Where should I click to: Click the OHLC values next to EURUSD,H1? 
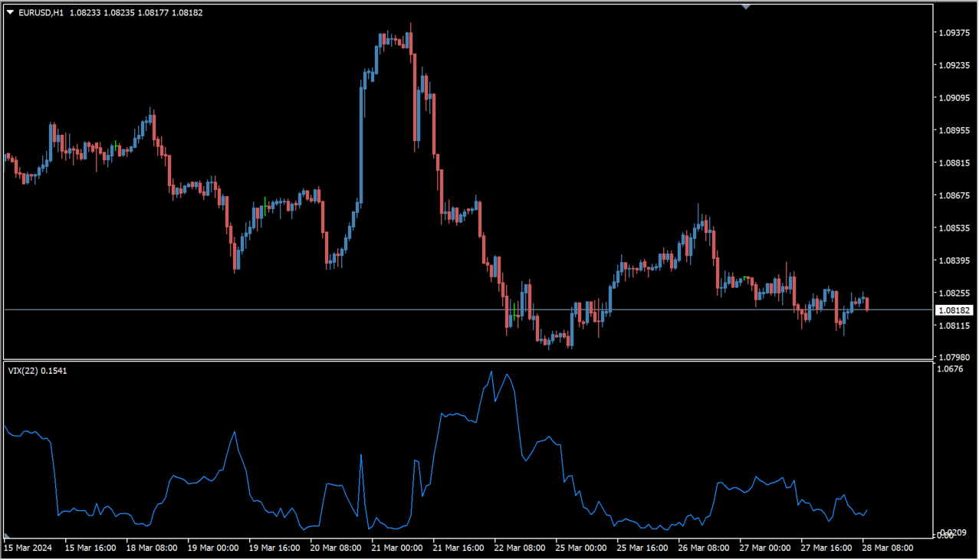[136, 13]
